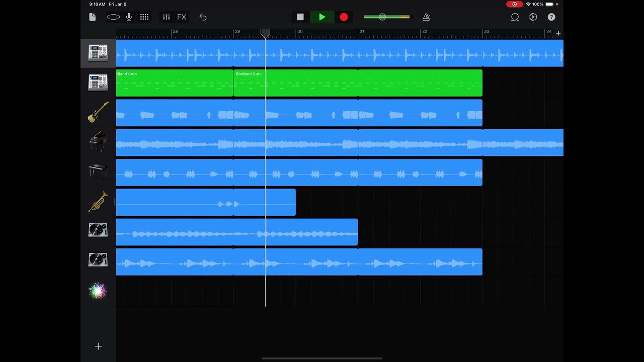Open song settings gear icon
The height and width of the screenshot is (362, 644).
coord(533,17)
